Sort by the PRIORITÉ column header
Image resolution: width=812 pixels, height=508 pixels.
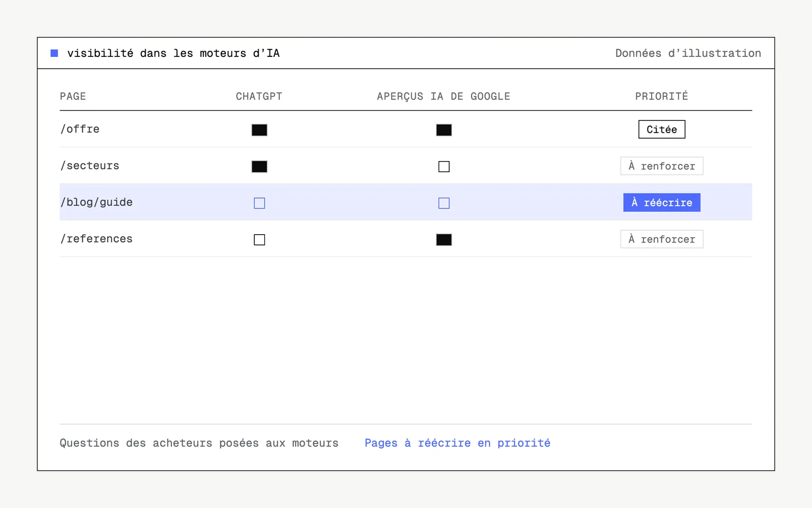click(x=662, y=96)
